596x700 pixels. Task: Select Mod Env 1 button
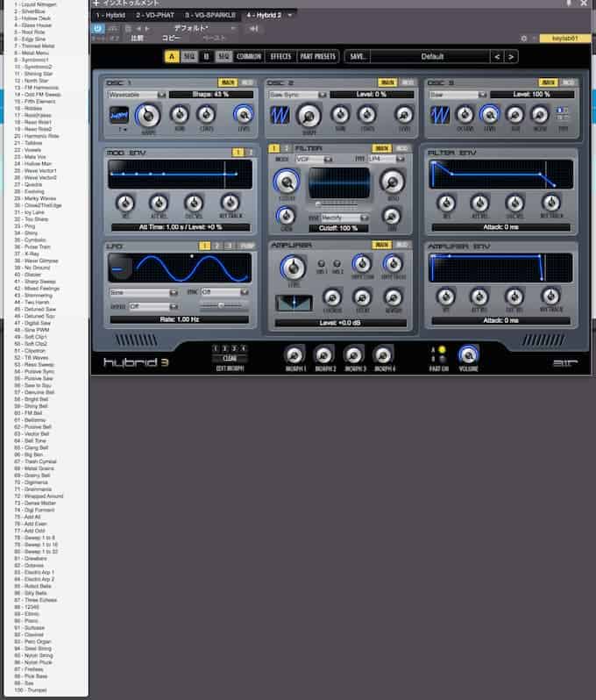[238, 153]
